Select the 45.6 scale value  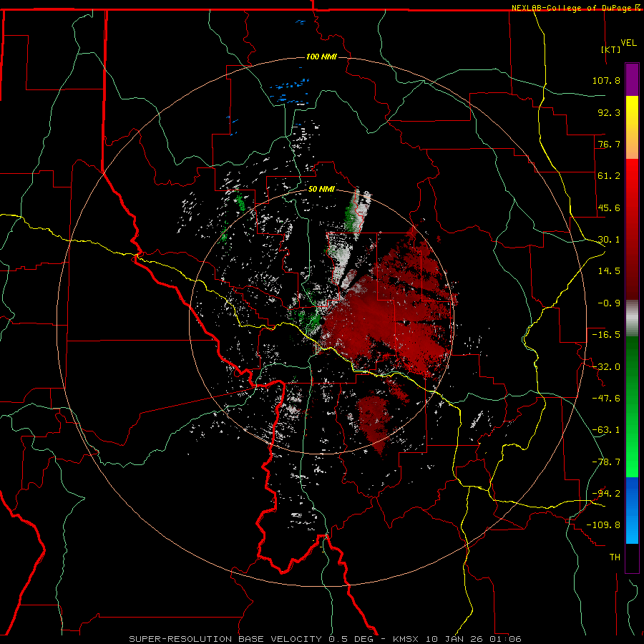[x=609, y=208]
